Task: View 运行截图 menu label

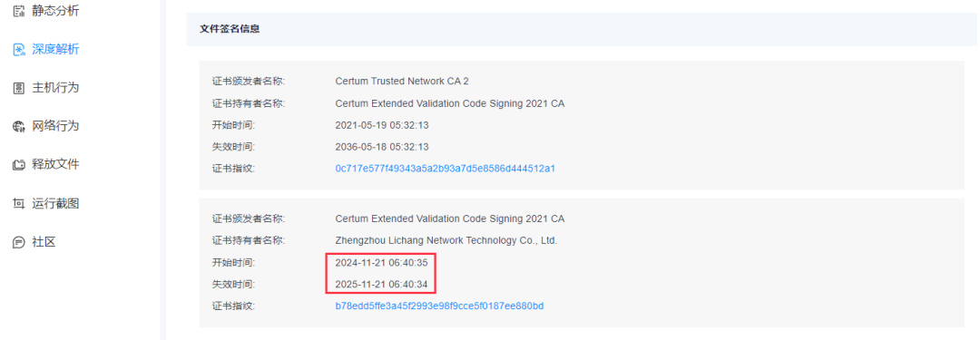Action: click(55, 203)
